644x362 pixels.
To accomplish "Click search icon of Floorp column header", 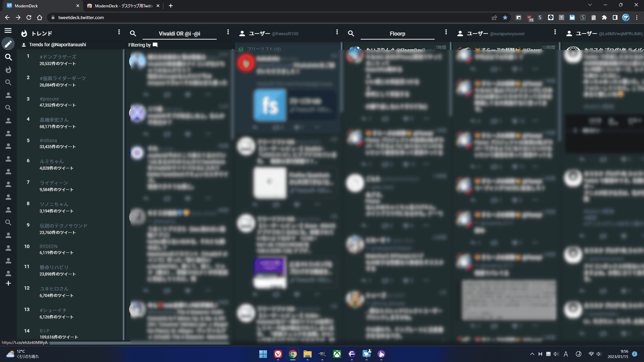I will click(351, 34).
